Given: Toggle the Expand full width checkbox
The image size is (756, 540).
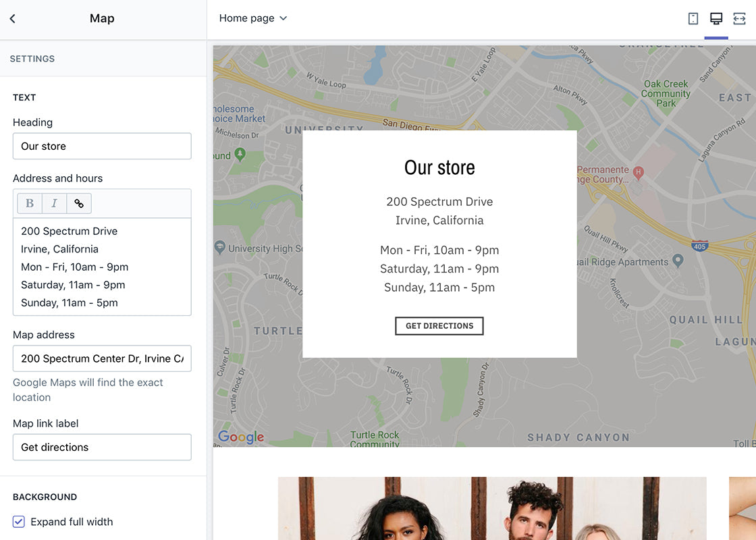Looking at the screenshot, I should pos(19,522).
